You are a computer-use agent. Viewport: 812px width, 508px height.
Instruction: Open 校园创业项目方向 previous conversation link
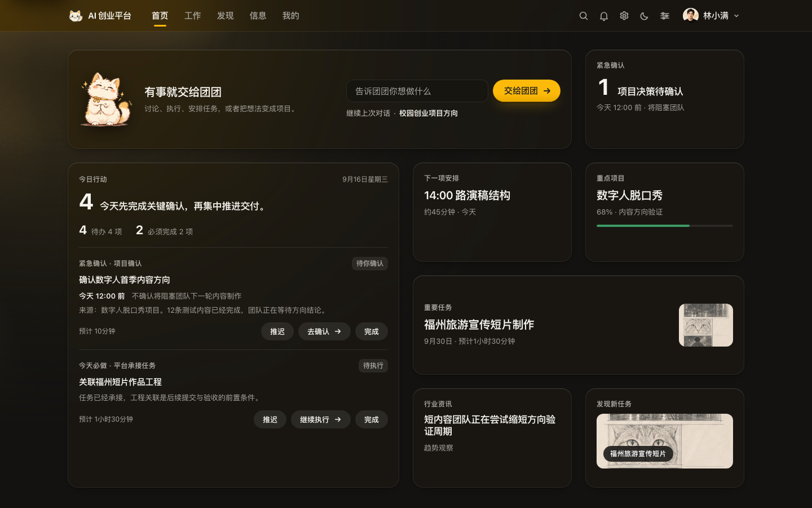[x=429, y=113]
